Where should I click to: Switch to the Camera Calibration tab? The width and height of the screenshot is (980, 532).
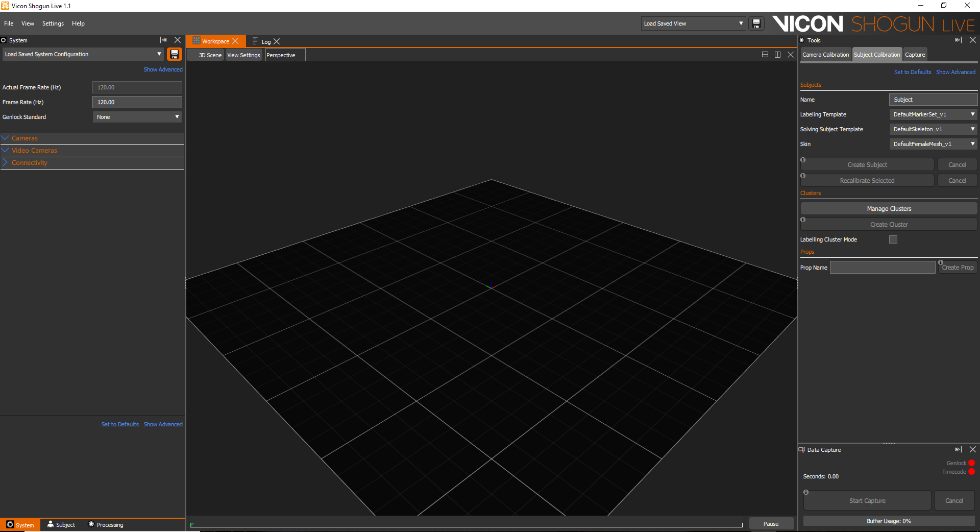[x=825, y=55]
